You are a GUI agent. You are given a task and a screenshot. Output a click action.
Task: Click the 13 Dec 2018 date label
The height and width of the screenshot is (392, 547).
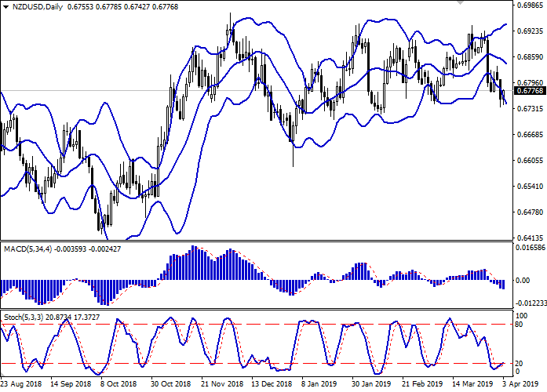pyautogui.click(x=272, y=384)
